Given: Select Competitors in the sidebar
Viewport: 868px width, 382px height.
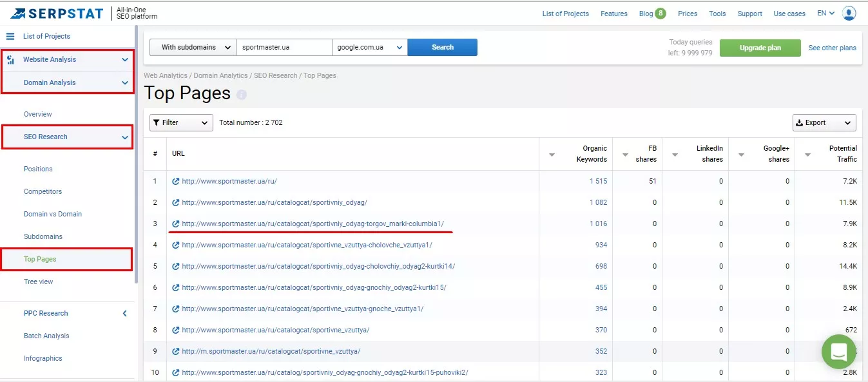Looking at the screenshot, I should (43, 191).
